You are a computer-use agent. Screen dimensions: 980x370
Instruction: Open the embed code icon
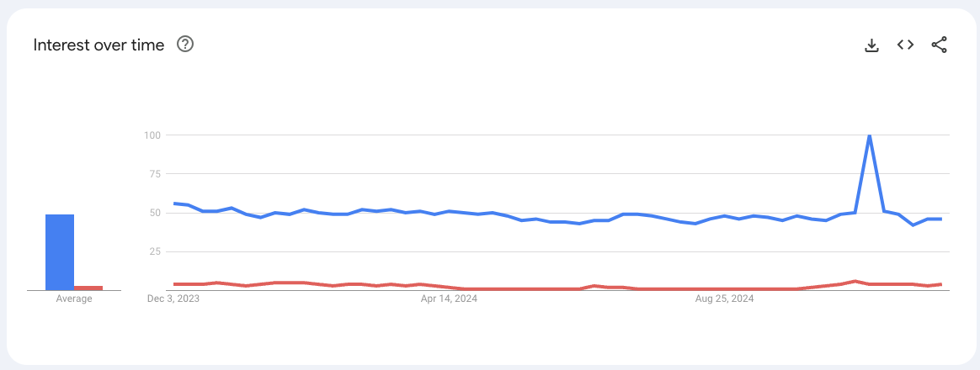[905, 45]
